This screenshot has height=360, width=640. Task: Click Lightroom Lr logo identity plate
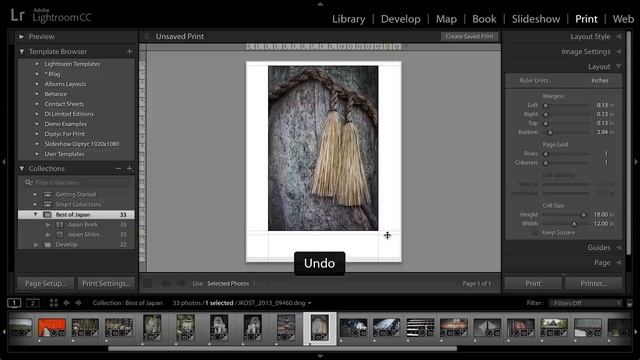click(x=18, y=16)
